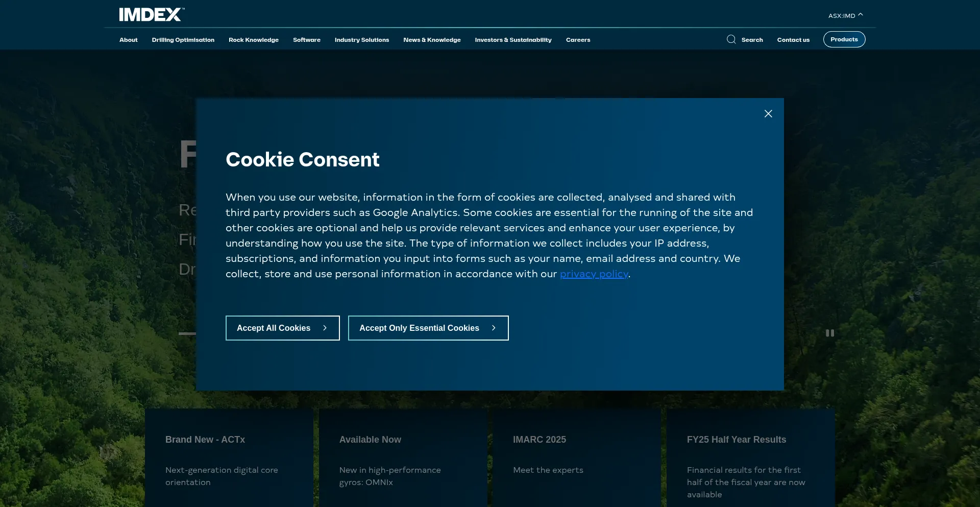Open the Rock Knowledge menu
Viewport: 980px width, 507px height.
tap(253, 40)
